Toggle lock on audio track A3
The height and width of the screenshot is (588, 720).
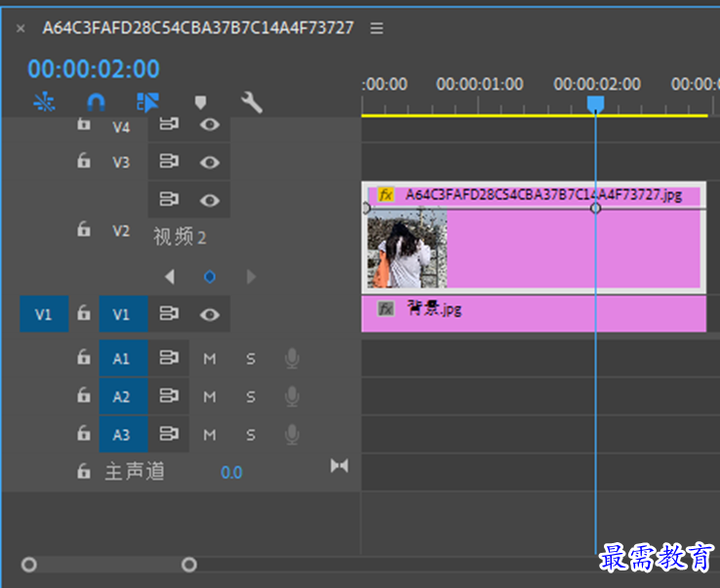pyautogui.click(x=84, y=432)
